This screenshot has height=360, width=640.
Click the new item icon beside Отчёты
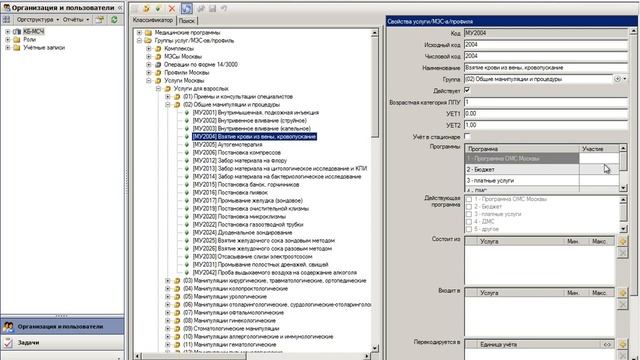[x=100, y=20]
